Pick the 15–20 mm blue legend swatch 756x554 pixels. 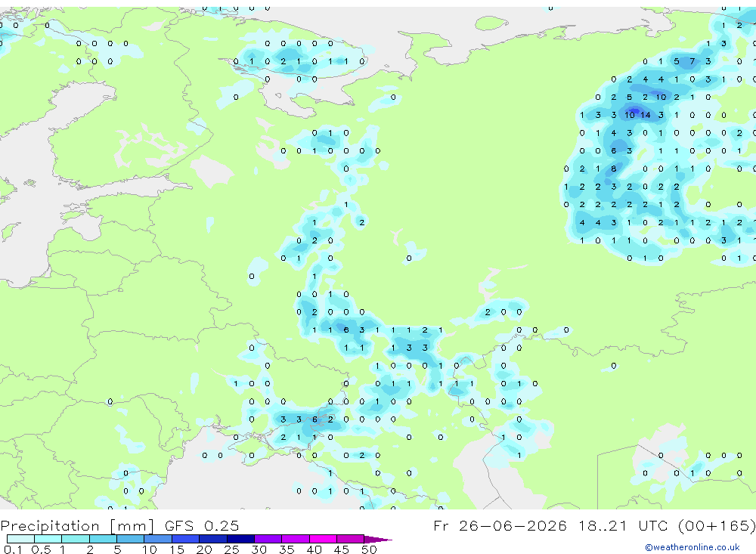tap(186, 539)
